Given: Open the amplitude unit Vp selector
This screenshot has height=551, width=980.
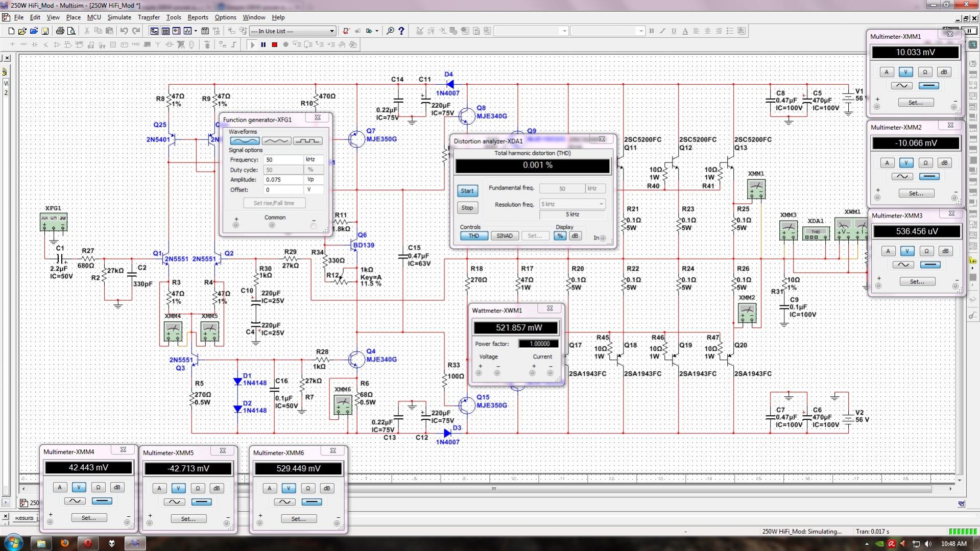Looking at the screenshot, I should [314, 180].
